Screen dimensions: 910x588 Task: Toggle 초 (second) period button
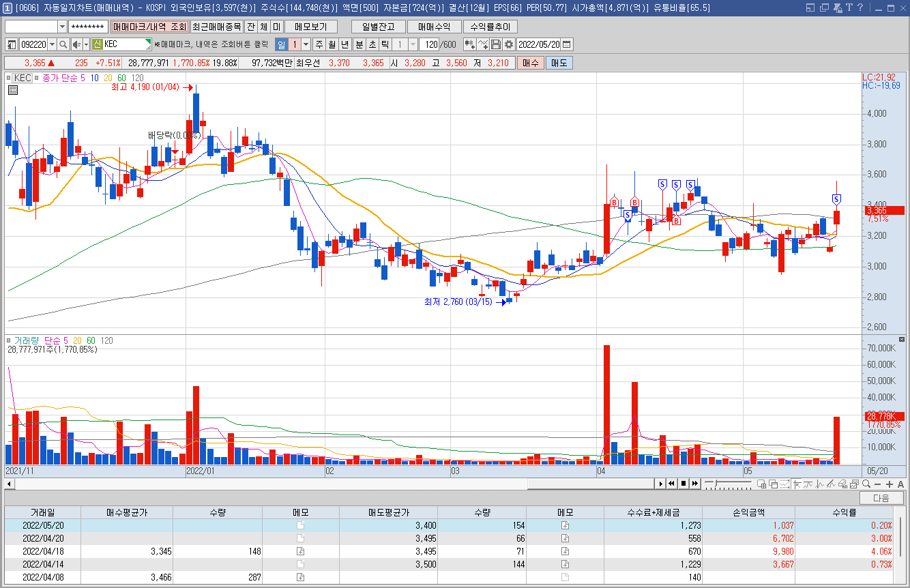(x=372, y=44)
